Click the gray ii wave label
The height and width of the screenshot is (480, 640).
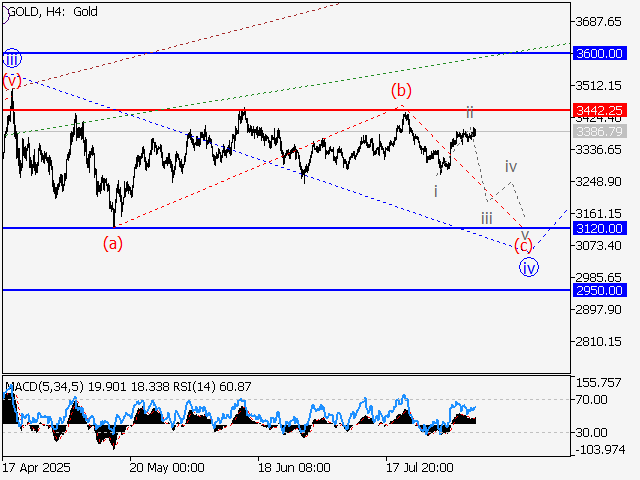469,113
